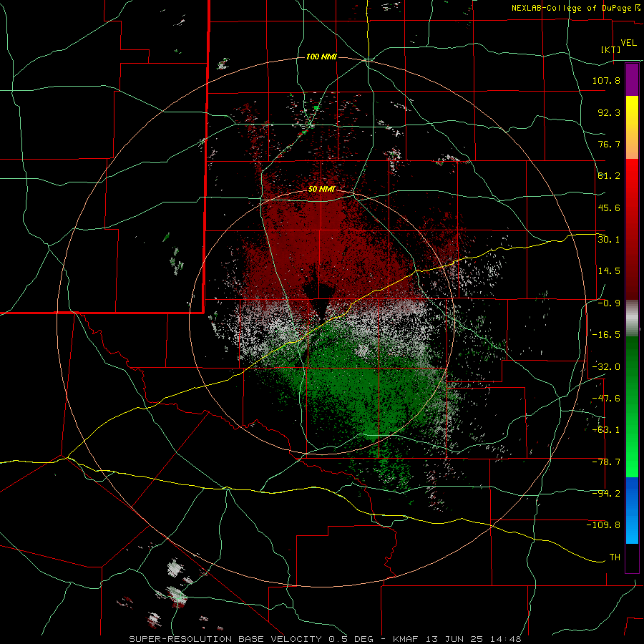Click the 50 NMI range ring label
This screenshot has height=644, width=644.
(x=321, y=190)
